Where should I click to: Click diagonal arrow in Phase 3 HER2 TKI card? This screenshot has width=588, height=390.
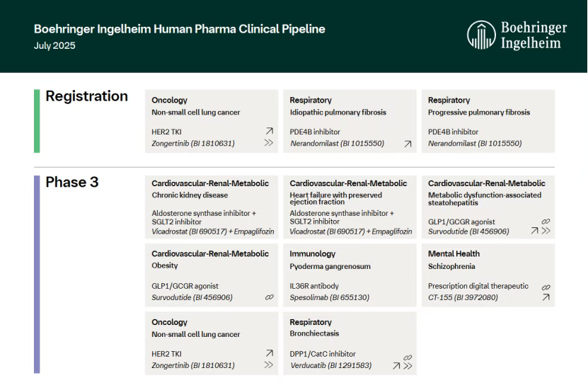pos(269,353)
